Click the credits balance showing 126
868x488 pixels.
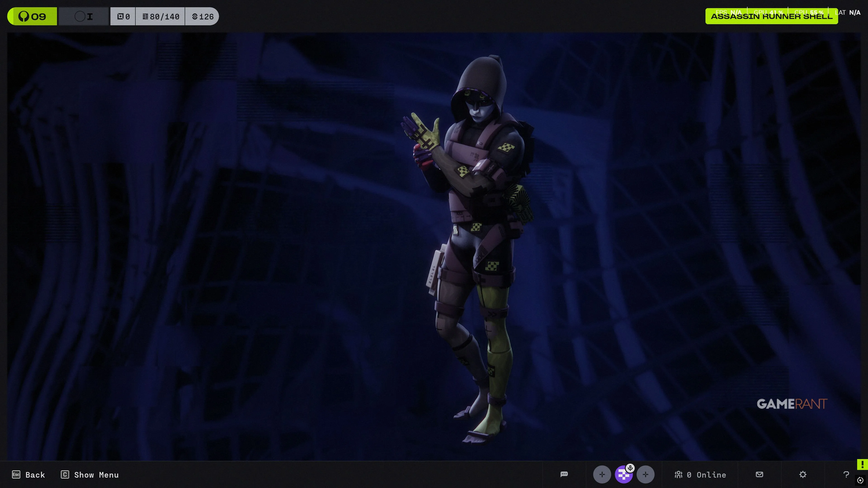coord(203,16)
